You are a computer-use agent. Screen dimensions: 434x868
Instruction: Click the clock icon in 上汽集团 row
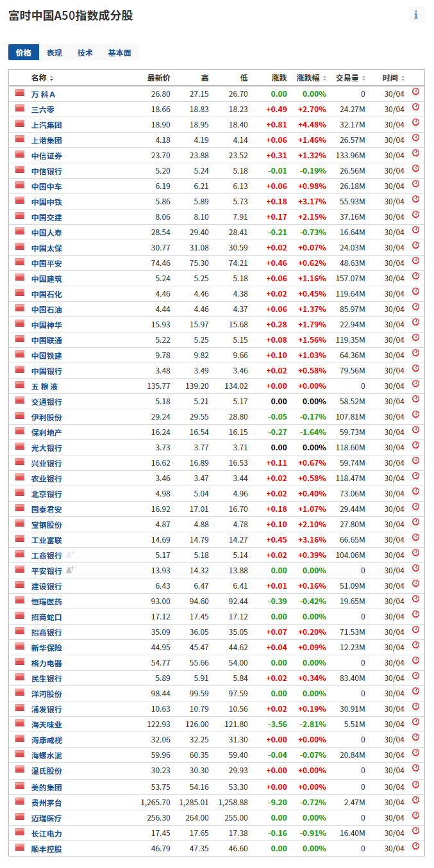coord(415,122)
